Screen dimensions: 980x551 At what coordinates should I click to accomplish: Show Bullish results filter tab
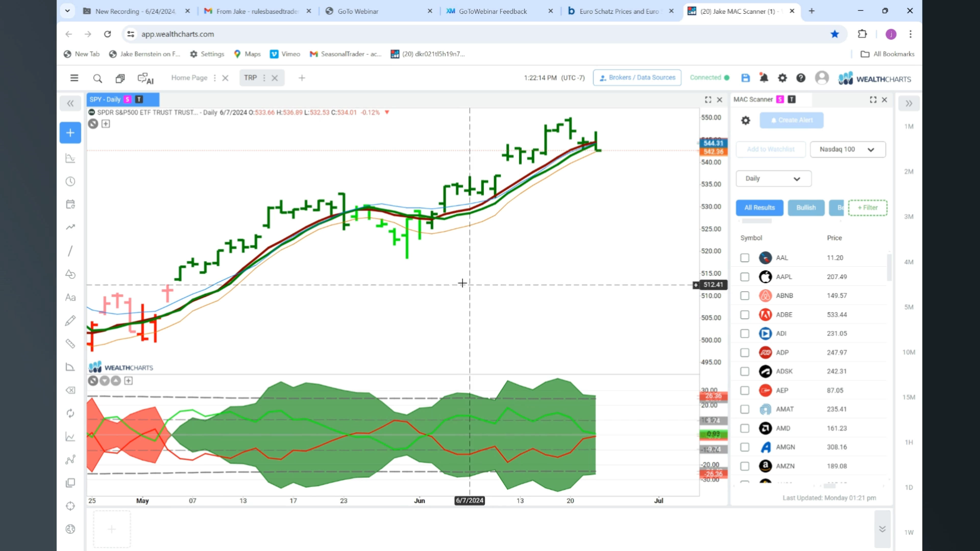[x=806, y=208]
